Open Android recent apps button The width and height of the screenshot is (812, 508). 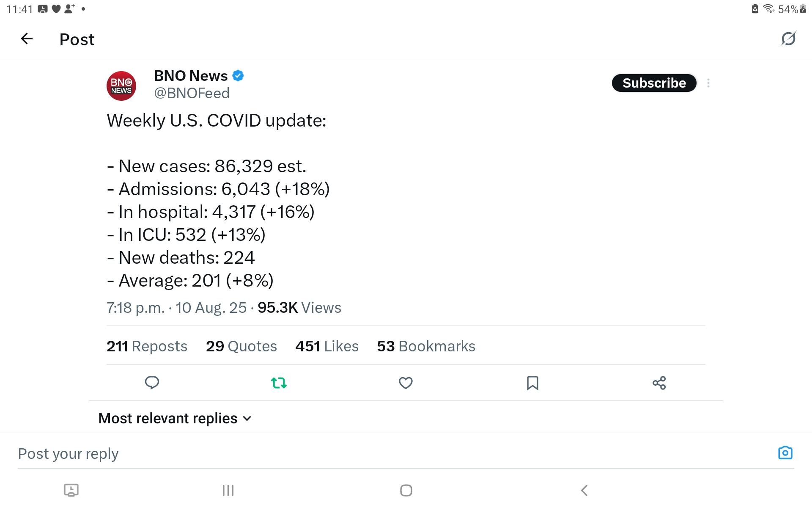pyautogui.click(x=228, y=490)
